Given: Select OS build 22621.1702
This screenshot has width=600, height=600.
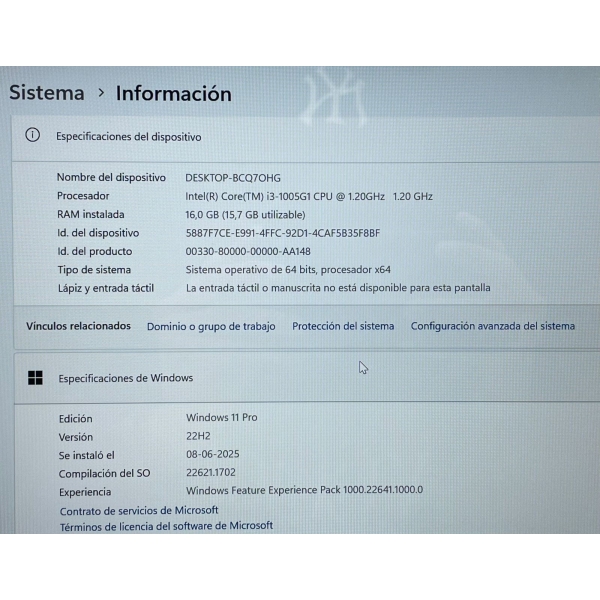Looking at the screenshot, I should coord(211,473).
